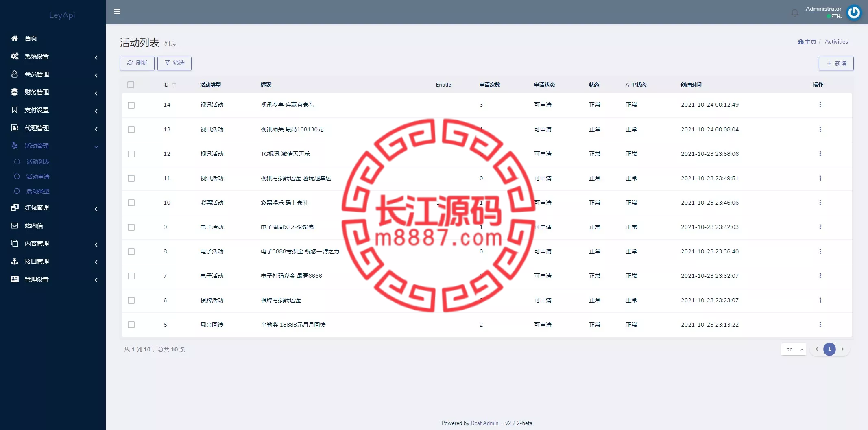
Task: Open actions menu for row ID 11
Action: click(820, 178)
